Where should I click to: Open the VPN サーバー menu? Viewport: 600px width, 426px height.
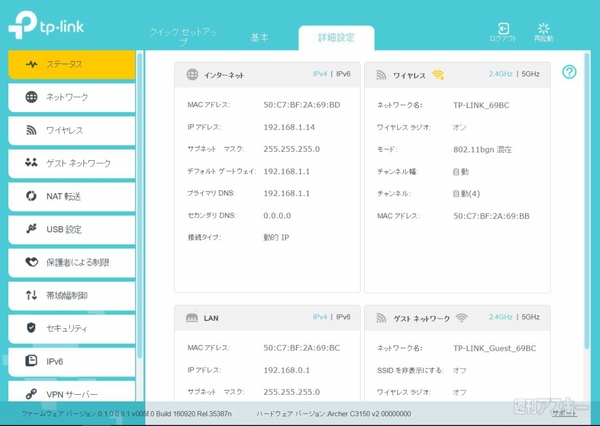point(72,393)
